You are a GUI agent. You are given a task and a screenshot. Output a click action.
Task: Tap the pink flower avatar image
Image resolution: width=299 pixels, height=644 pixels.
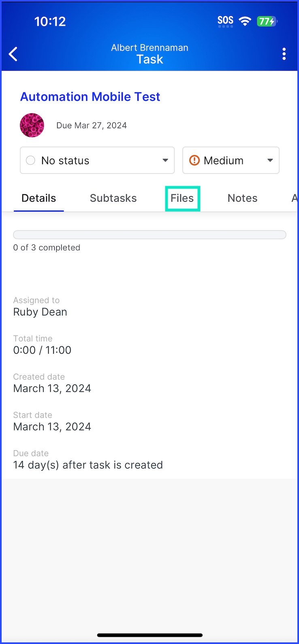[x=32, y=125]
